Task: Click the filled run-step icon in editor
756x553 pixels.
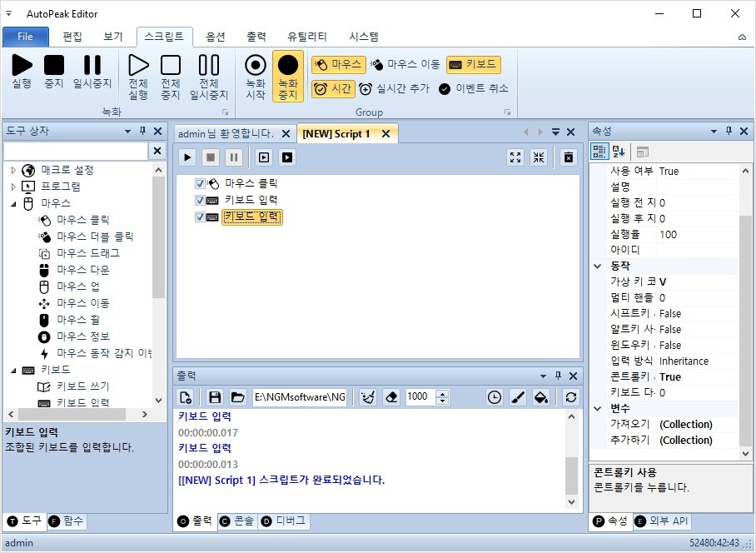Action: pos(287,157)
